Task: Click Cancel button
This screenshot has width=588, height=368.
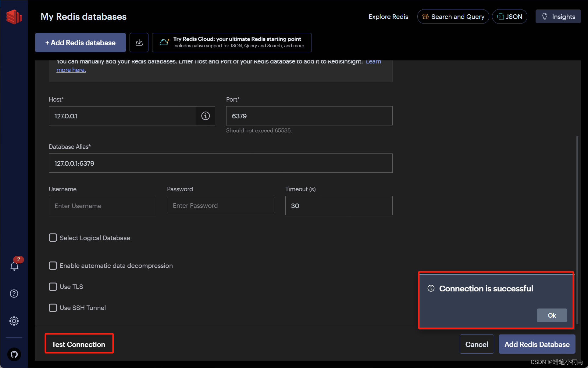Action: coord(477,344)
